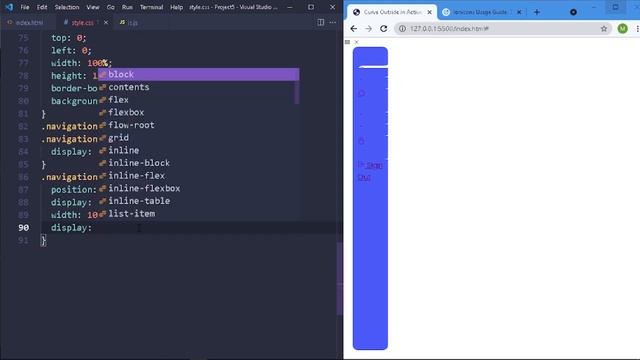This screenshot has width=640, height=360.
Task: Select the 'flexbox' autocomplete suggestion
Action: [x=198, y=112]
